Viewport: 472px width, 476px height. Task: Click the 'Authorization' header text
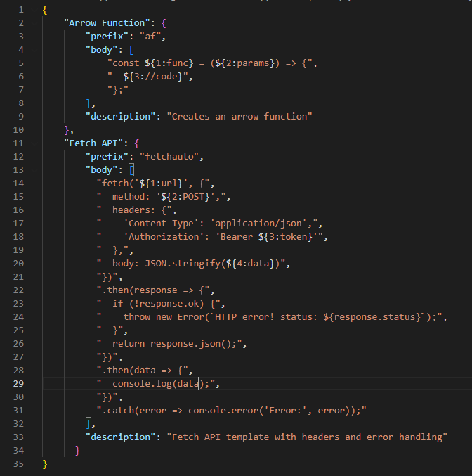coord(164,237)
